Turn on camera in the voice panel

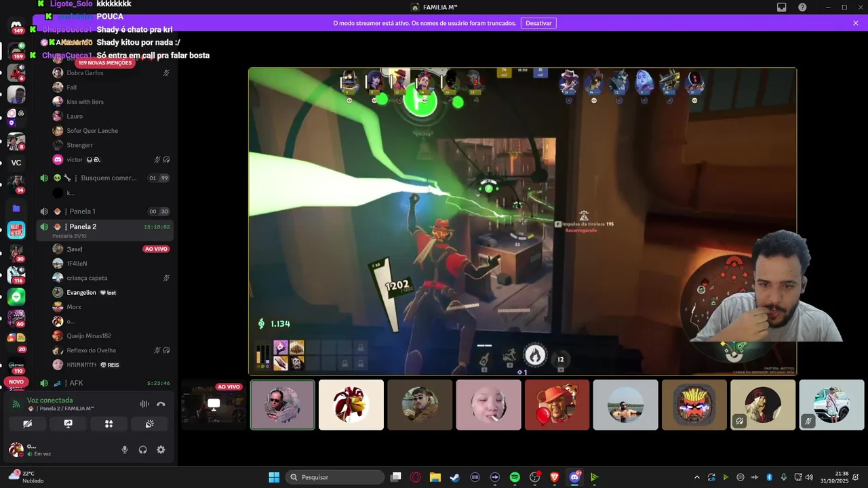pos(27,424)
